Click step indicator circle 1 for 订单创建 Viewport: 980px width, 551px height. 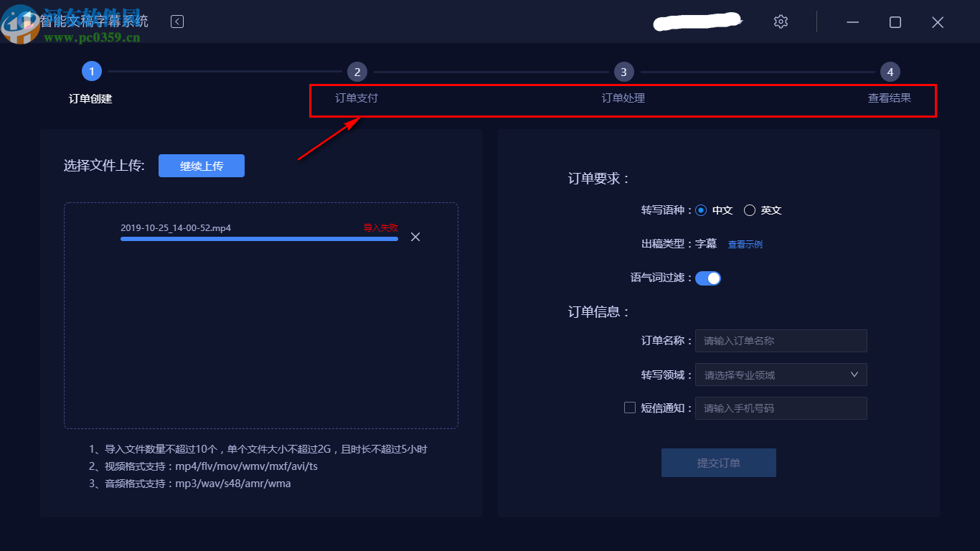[91, 71]
